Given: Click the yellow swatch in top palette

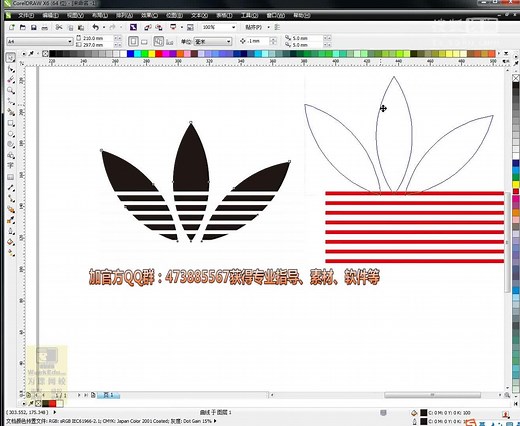Looking at the screenshot, I should pyautogui.click(x=152, y=54).
